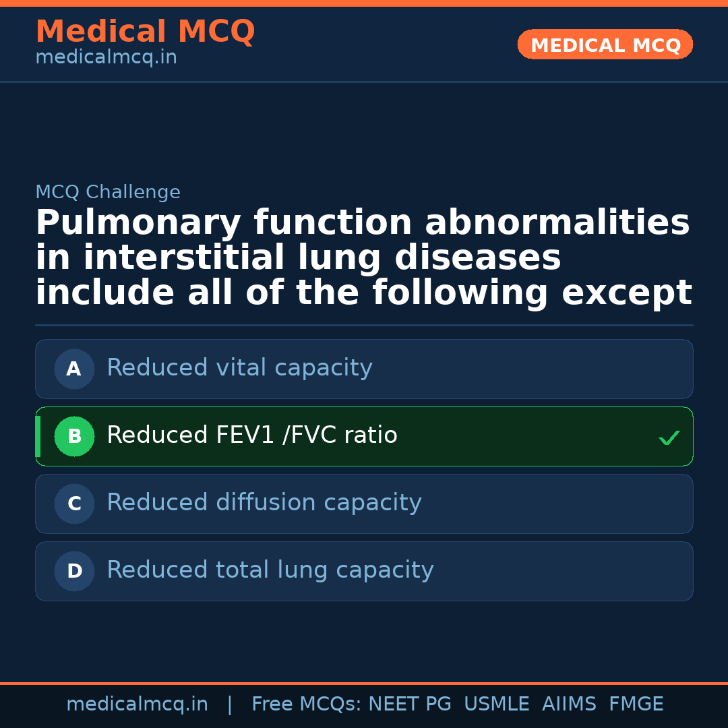Open the medicalmcq.in link in the footer
The height and width of the screenshot is (728, 728).
pos(137,704)
